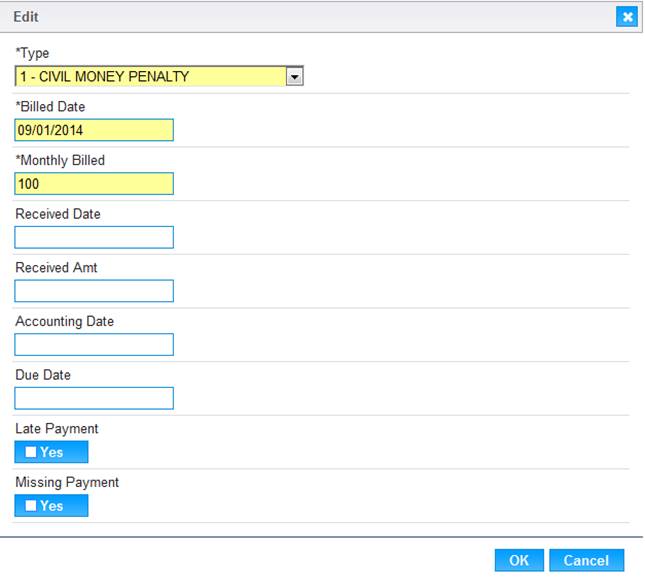Confirm changes with the OK button
Image resolution: width=645 pixels, height=583 pixels.
click(x=519, y=560)
